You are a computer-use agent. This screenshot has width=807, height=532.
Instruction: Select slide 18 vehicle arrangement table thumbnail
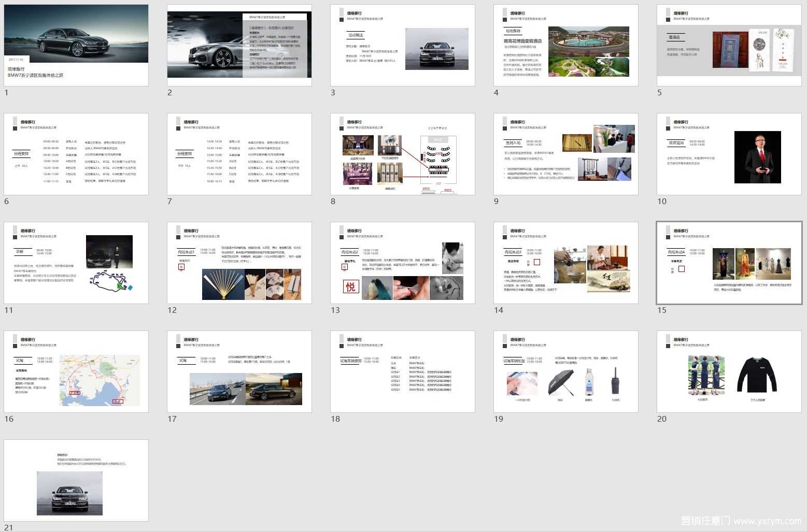[x=403, y=372]
